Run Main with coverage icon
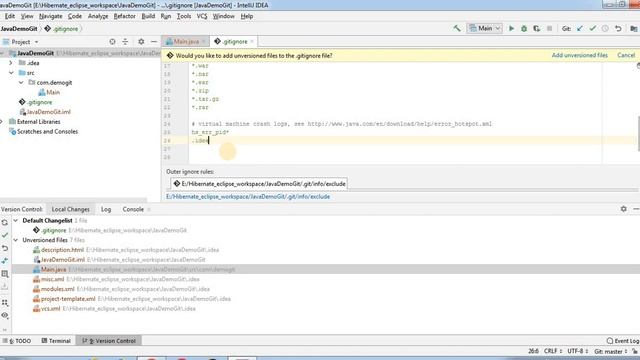Image resolution: width=640 pixels, height=360 pixels. (537, 29)
